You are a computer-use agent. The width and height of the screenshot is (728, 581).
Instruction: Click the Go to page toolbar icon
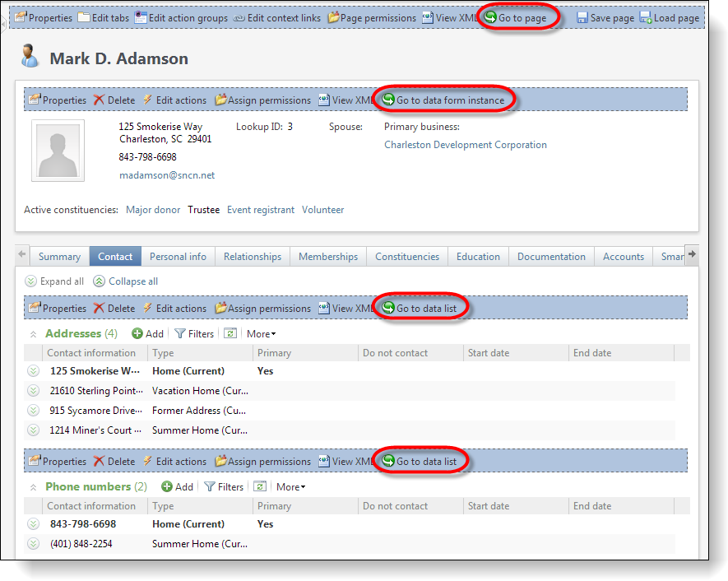coord(491,17)
